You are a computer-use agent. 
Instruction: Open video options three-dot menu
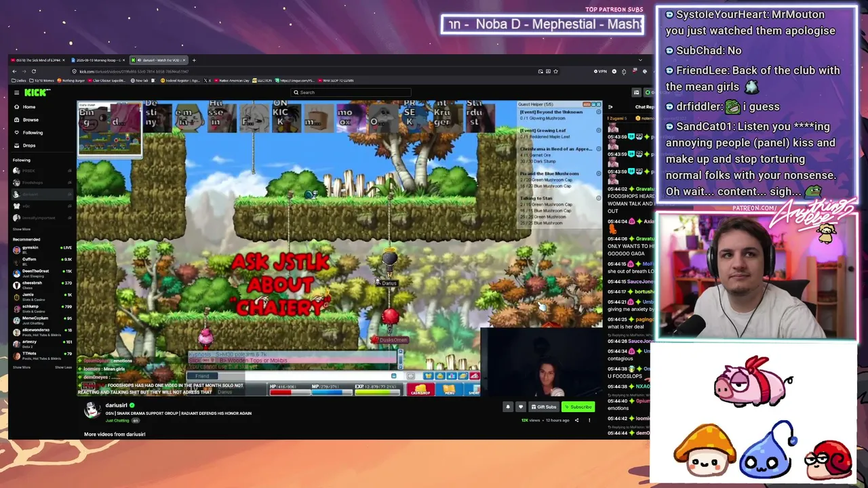(x=589, y=420)
